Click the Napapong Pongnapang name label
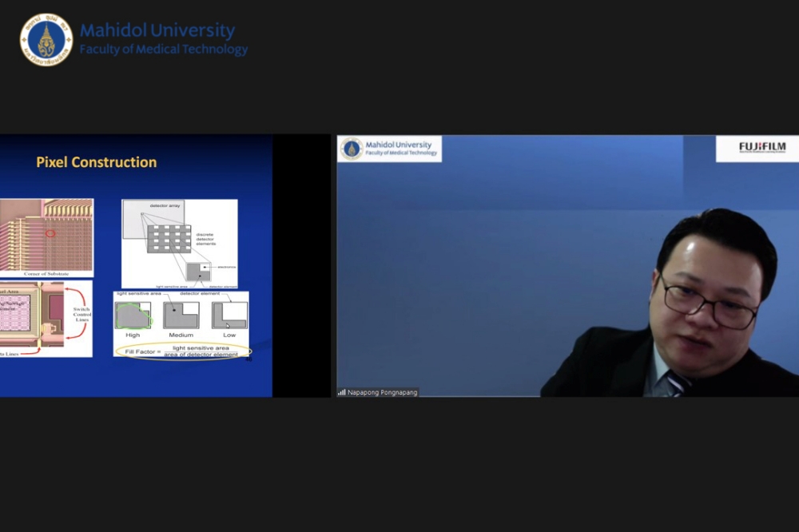Screen dimensions: 799x532 tap(382, 392)
